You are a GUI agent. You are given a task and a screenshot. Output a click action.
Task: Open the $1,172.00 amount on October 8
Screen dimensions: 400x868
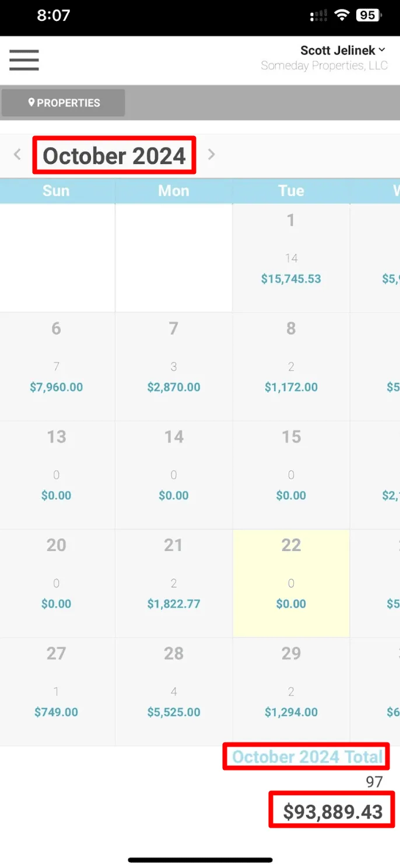(x=291, y=387)
